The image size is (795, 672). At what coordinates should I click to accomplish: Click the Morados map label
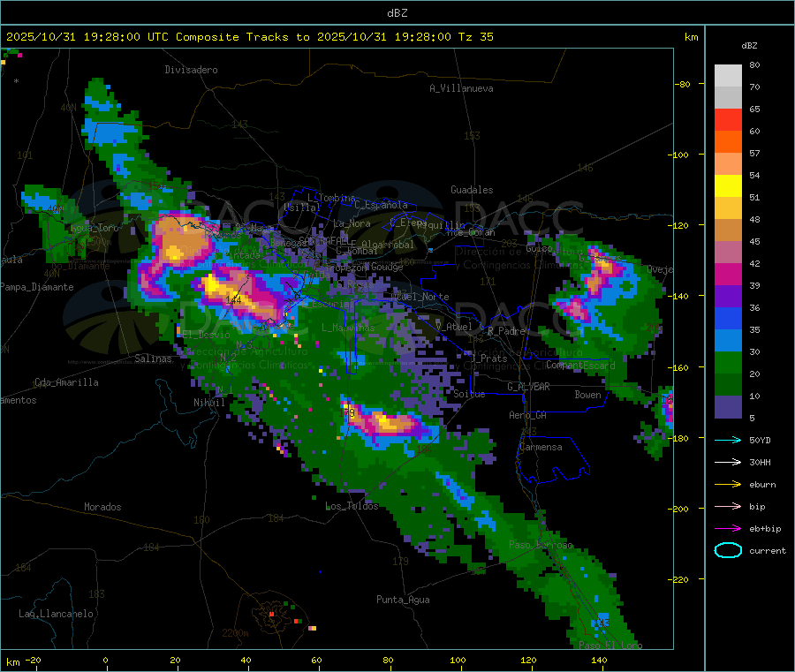102,507
